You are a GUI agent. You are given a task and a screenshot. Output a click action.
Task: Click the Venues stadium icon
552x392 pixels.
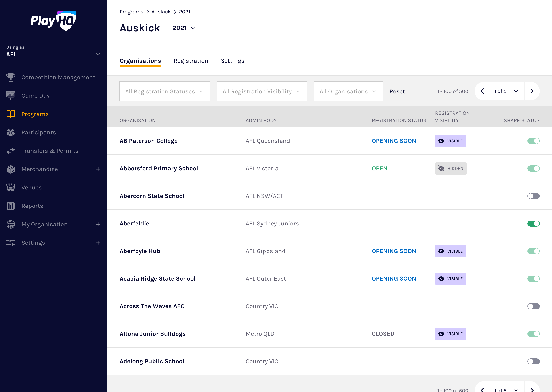[11, 188]
